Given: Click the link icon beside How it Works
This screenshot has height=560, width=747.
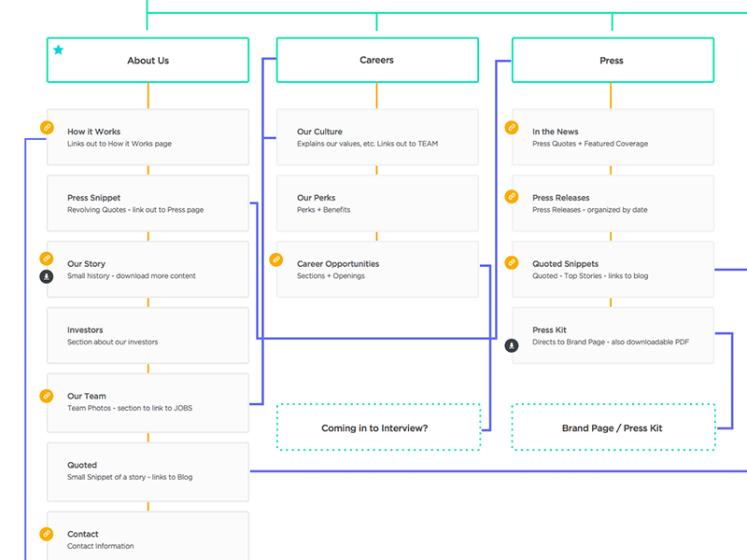Looking at the screenshot, I should [47, 128].
